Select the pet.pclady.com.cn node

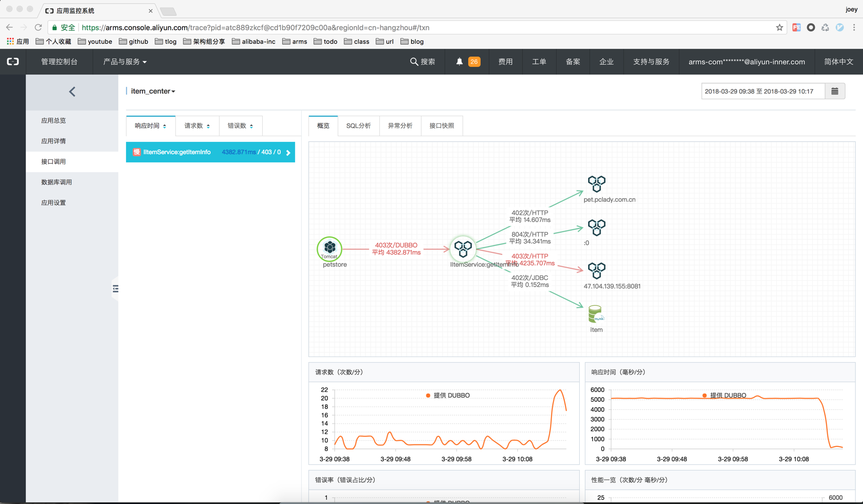coord(597,183)
